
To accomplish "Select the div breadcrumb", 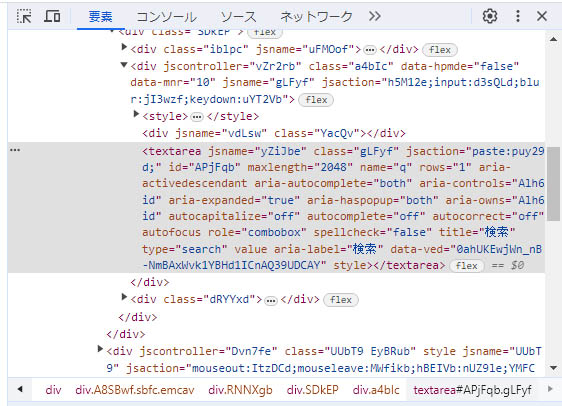I will (x=53, y=390).
